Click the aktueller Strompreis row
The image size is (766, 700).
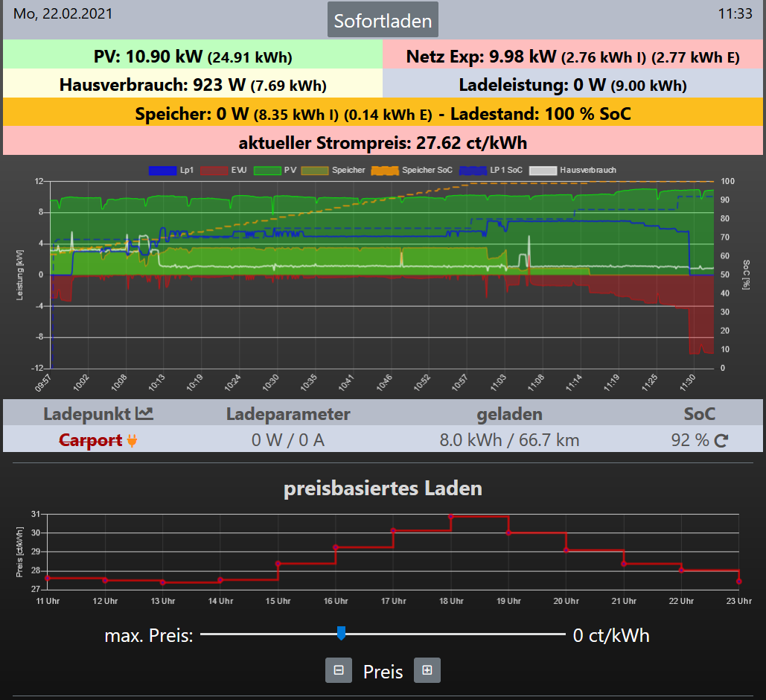click(383, 142)
